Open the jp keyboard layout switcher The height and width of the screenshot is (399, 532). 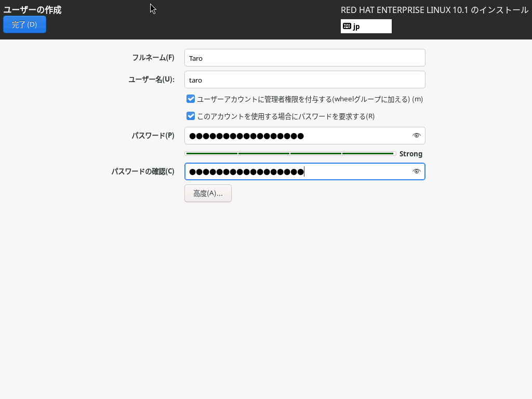coord(366,26)
